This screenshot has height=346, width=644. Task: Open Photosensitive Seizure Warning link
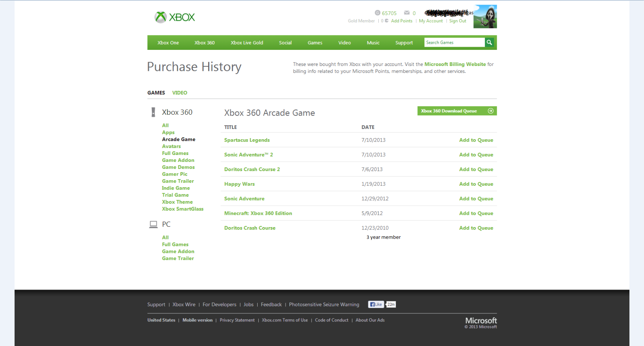[x=324, y=305]
